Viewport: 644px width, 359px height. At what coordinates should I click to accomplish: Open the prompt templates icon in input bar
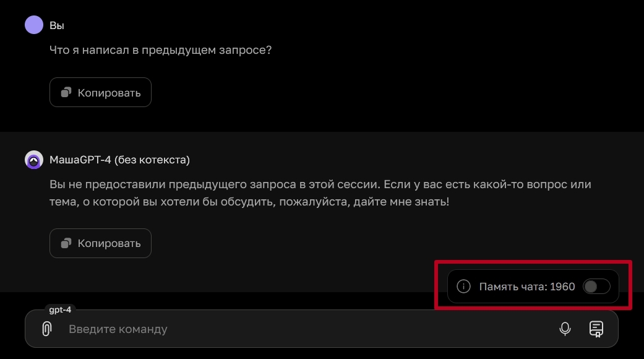tap(596, 329)
